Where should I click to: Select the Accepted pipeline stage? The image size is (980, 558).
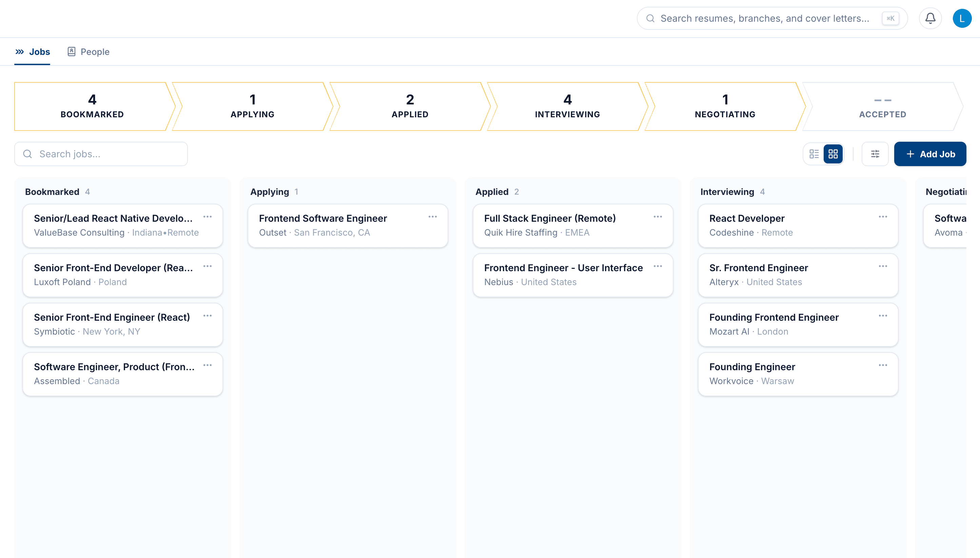tap(883, 106)
